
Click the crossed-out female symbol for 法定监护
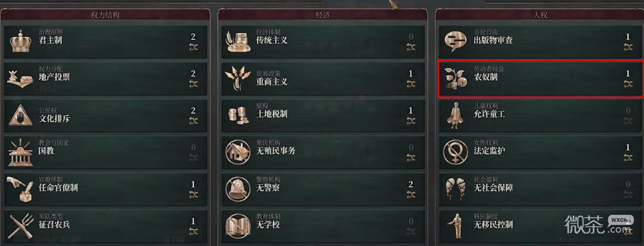click(455, 152)
